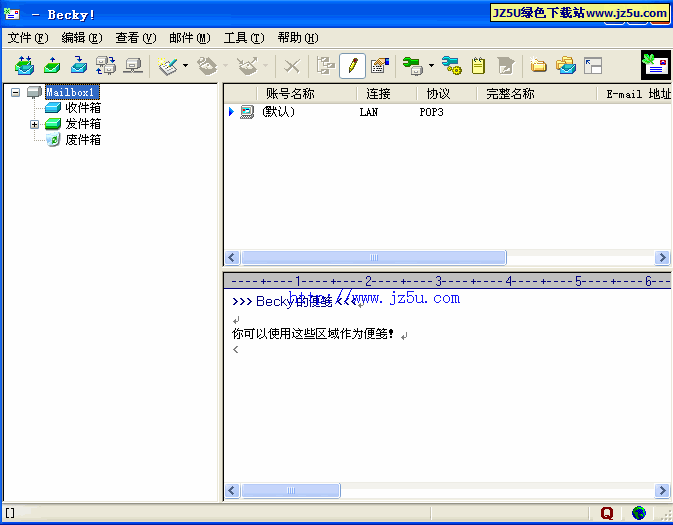Click the LAN connection cell
This screenshot has height=525, width=673.
point(369,112)
